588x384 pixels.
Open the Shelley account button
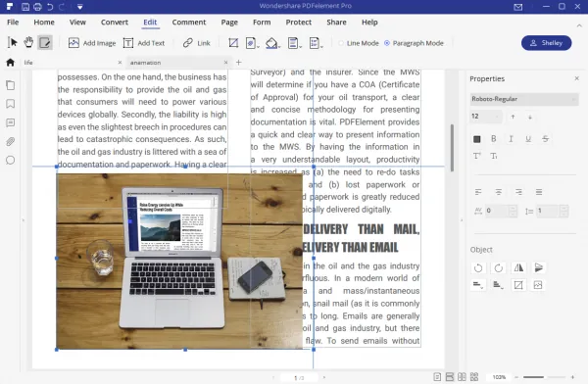point(547,43)
